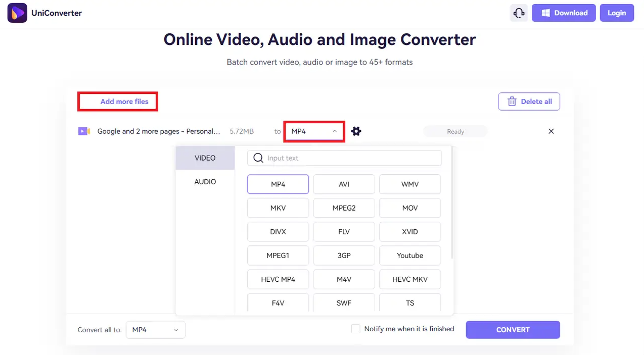Click the Login button
644x355 pixels.
click(617, 13)
